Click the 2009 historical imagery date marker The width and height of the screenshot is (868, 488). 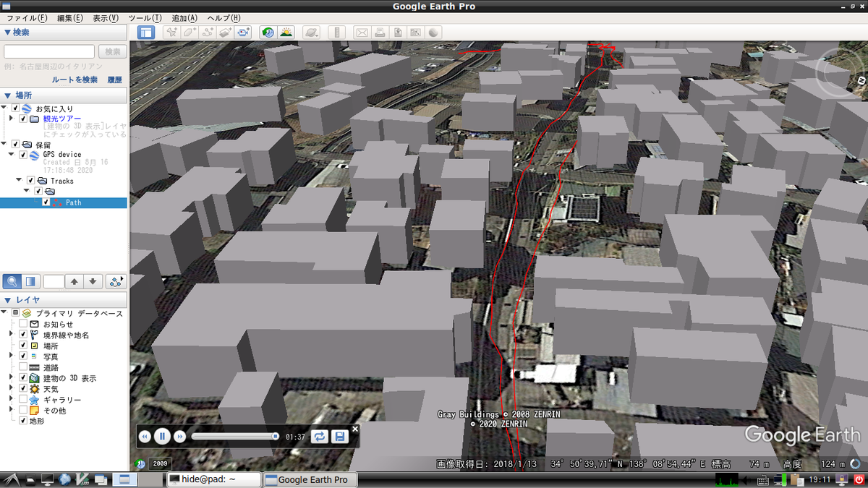[160, 464]
